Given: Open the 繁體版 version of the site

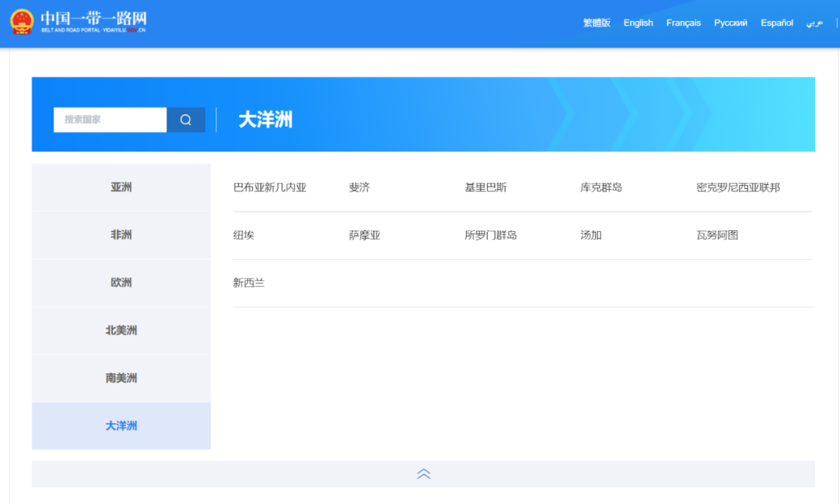Looking at the screenshot, I should coord(596,23).
